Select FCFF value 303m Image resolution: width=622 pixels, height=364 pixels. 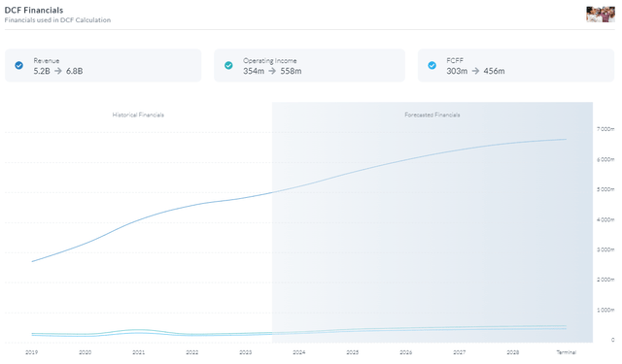pos(457,71)
